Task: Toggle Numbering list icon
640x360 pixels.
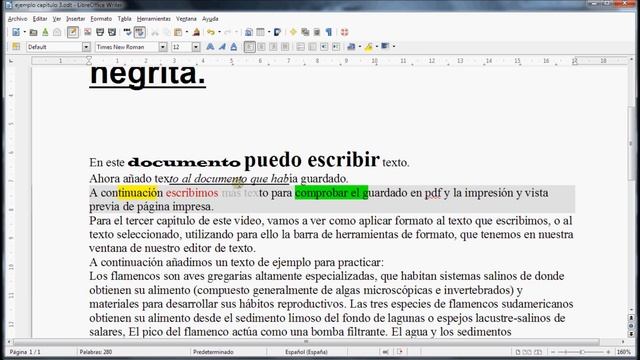Action: (300, 47)
